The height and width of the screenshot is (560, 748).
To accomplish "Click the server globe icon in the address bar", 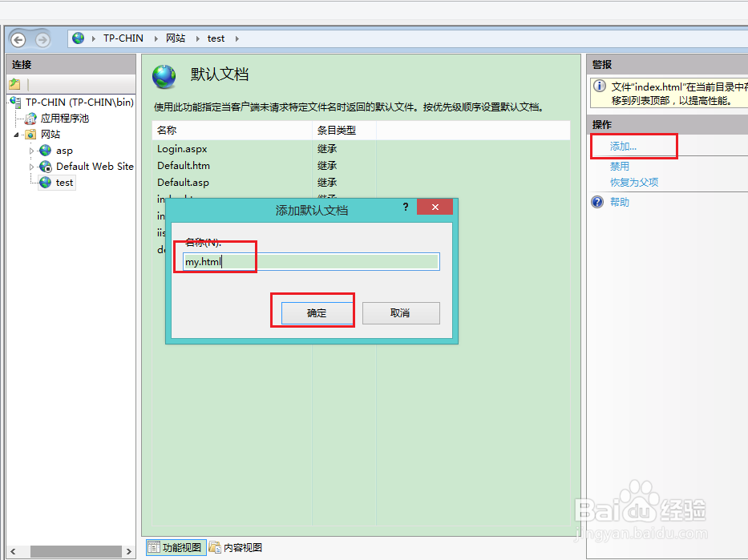I will click(77, 38).
